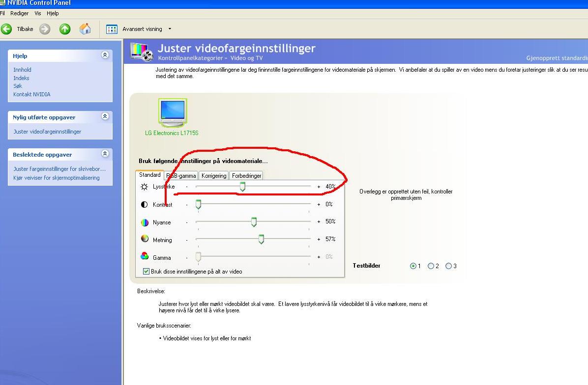Collapse the Beslektede oppgaver panel
This screenshot has height=385, width=588.
click(x=105, y=154)
